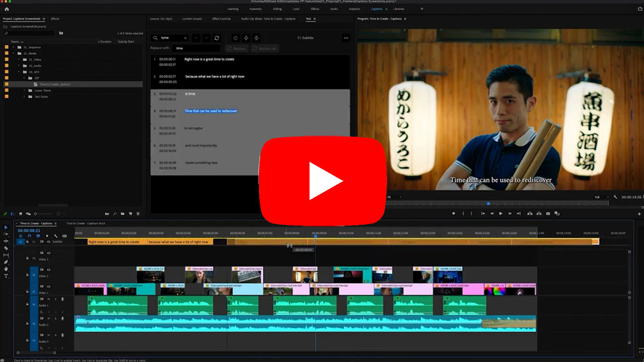
Task: Select the caption 'Right now is a great time to create'
Action: click(209, 59)
